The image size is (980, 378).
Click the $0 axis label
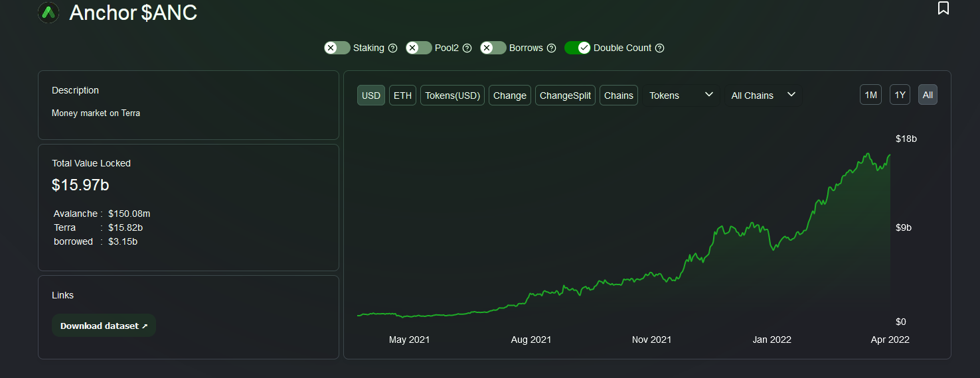coord(901,322)
